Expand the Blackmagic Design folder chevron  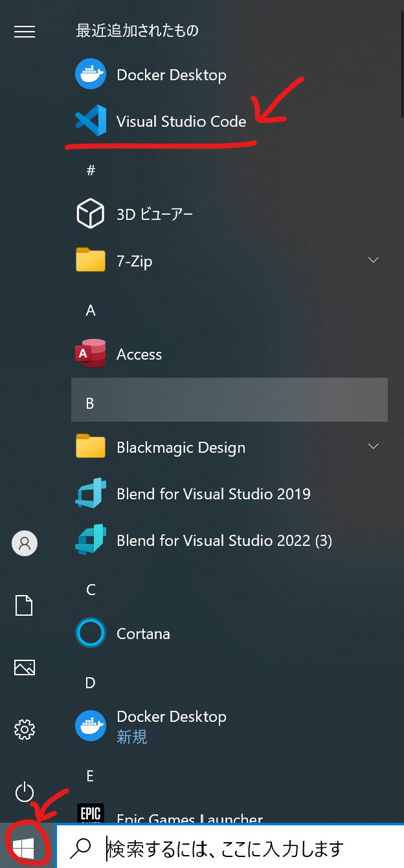pos(373,446)
